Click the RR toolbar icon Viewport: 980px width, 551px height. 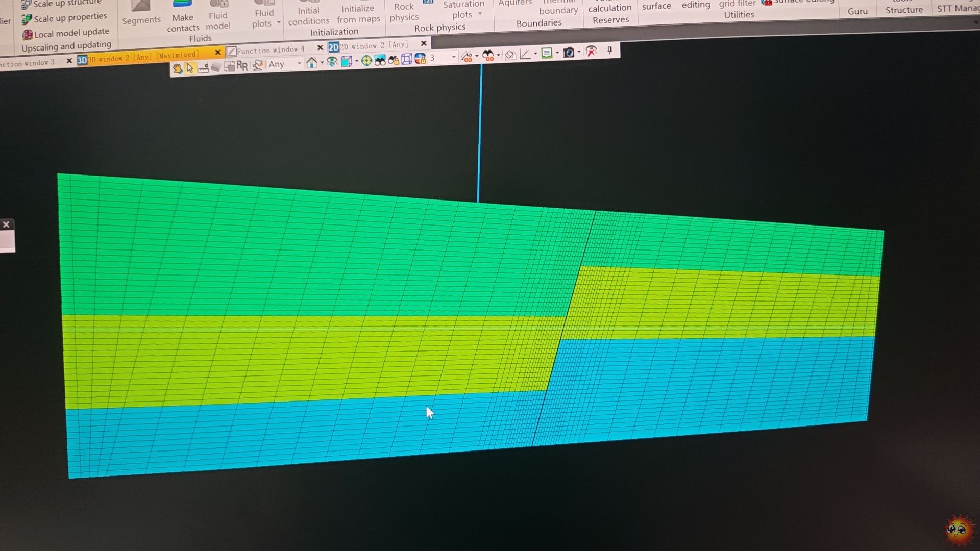point(242,66)
